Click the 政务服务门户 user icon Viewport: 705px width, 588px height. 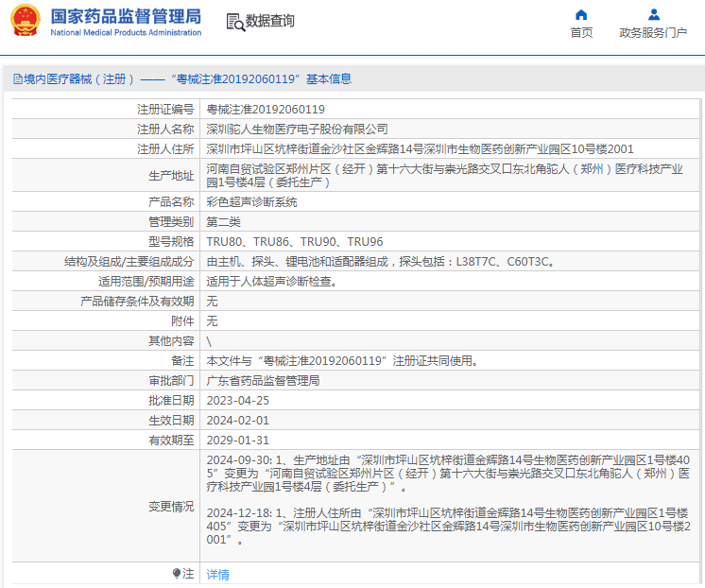click(654, 15)
